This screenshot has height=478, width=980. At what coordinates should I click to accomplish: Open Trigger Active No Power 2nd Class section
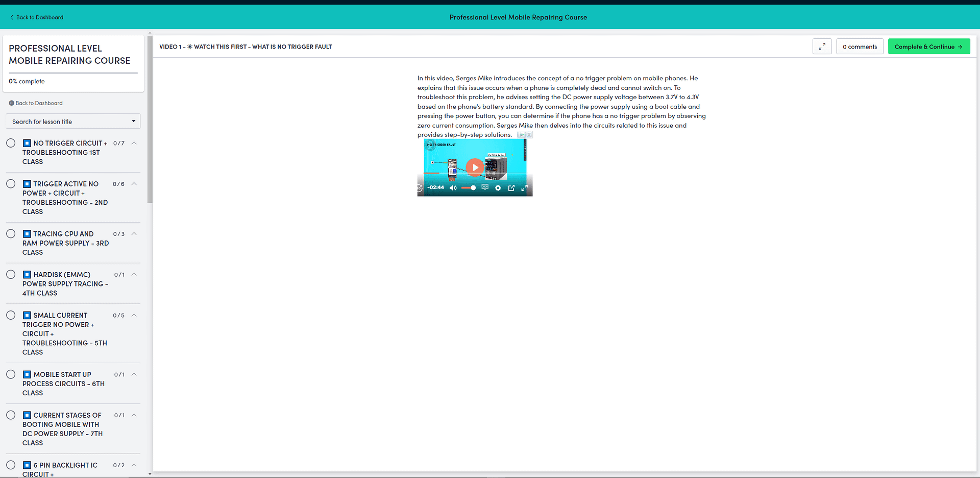tap(65, 198)
